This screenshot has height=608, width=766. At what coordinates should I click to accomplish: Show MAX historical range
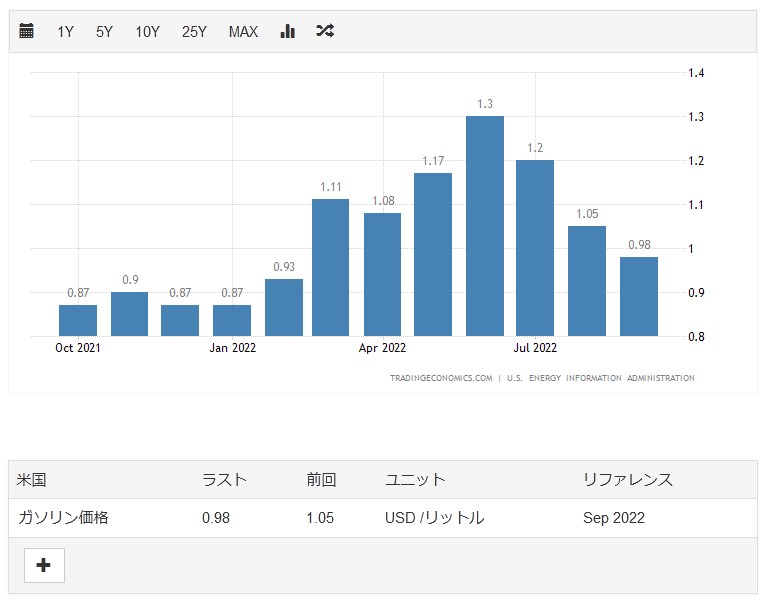click(243, 32)
